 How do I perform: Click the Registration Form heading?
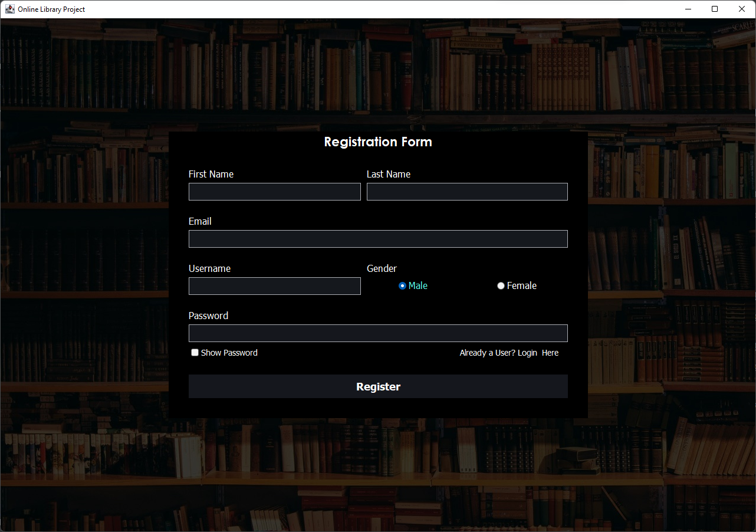(378, 142)
